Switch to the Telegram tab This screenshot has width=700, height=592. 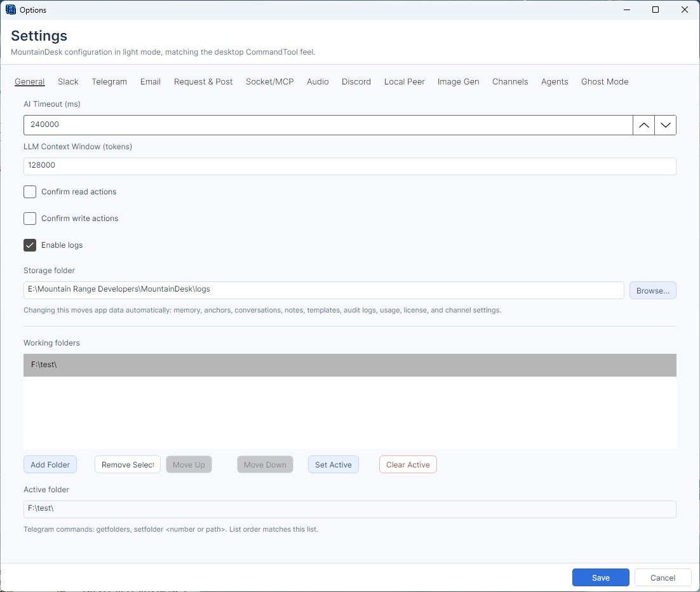click(x=109, y=82)
